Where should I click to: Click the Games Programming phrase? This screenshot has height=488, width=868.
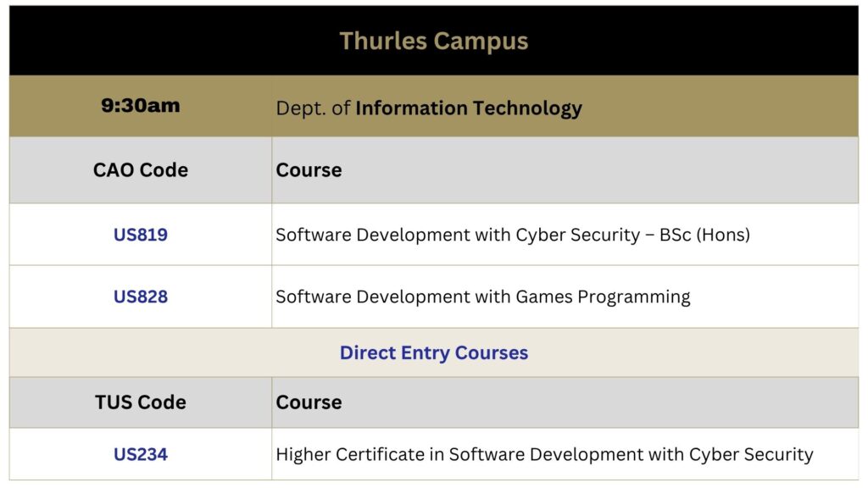[x=603, y=297]
